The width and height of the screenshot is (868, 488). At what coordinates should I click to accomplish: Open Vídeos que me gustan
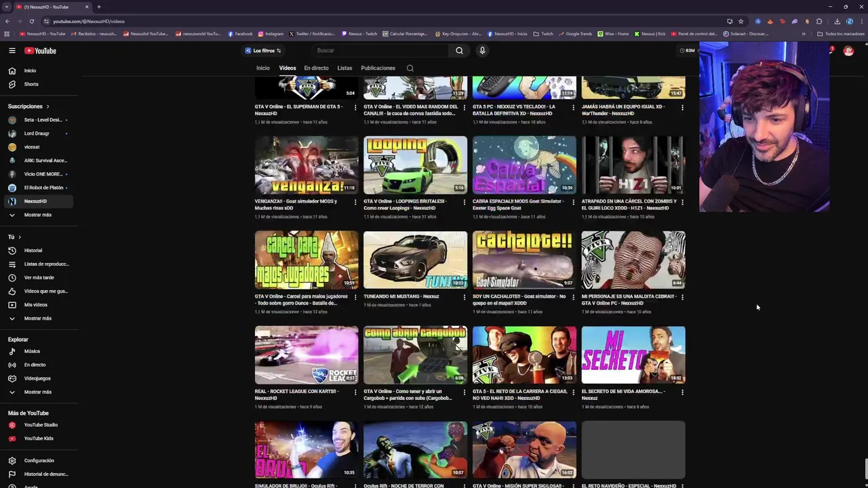click(x=39, y=291)
